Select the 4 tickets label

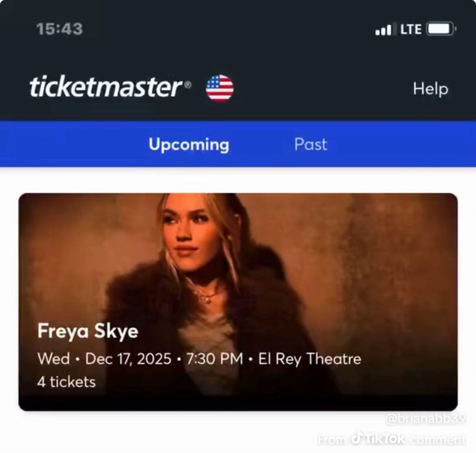(x=66, y=381)
